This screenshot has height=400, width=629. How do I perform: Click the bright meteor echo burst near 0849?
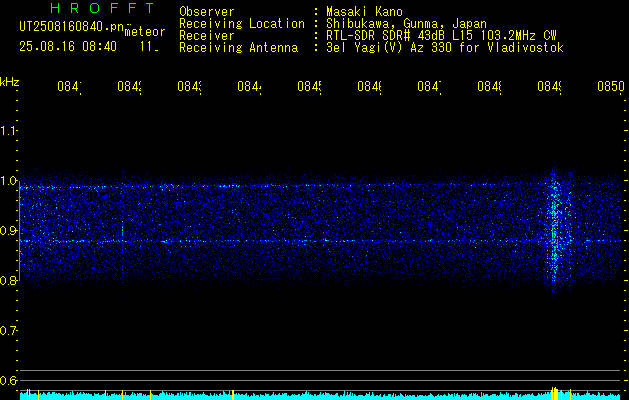pyautogui.click(x=556, y=231)
